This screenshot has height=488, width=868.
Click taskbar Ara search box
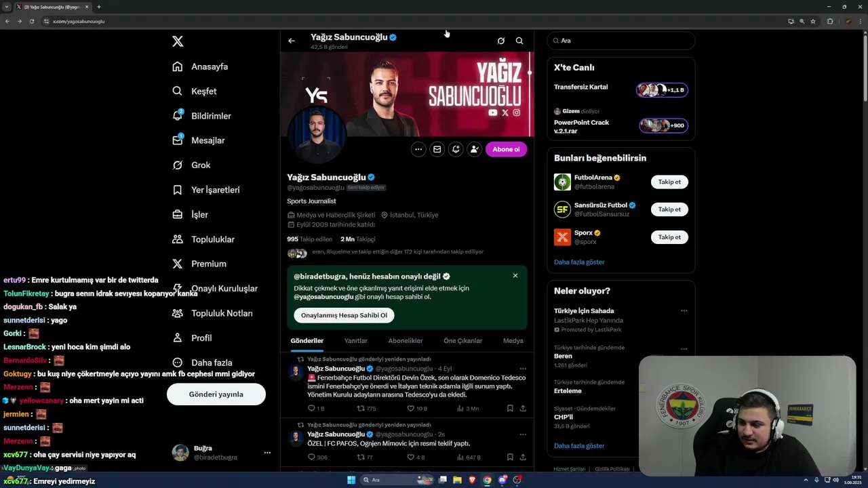click(397, 480)
